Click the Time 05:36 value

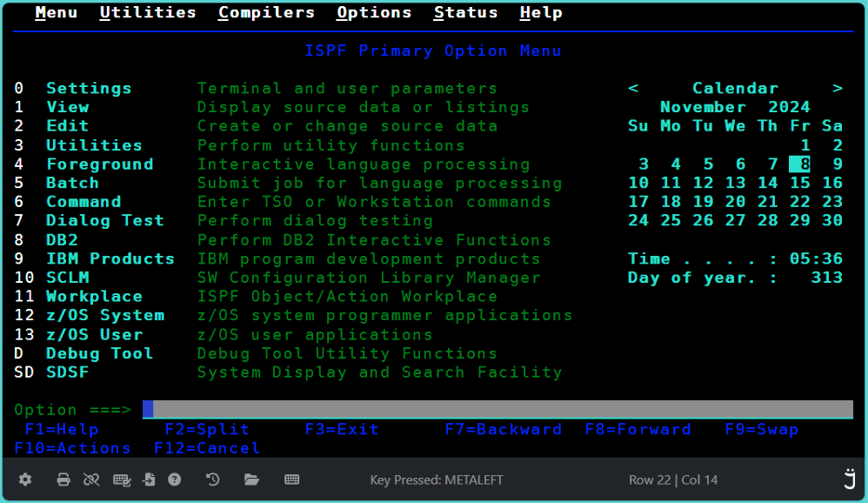[816, 258]
